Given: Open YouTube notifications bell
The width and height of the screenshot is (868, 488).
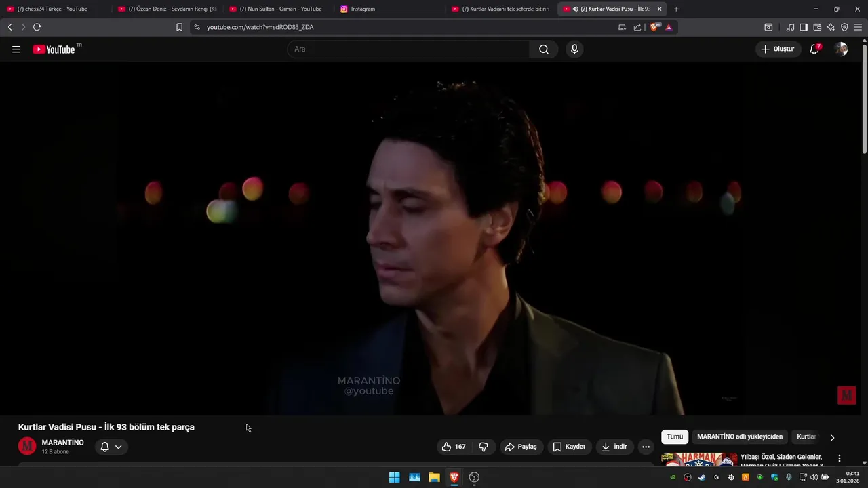Looking at the screenshot, I should (x=815, y=49).
